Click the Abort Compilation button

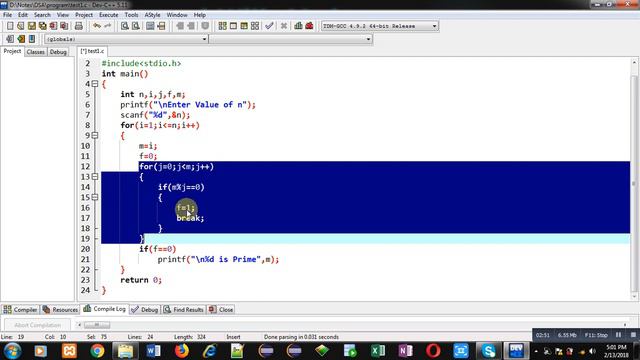coord(37,325)
